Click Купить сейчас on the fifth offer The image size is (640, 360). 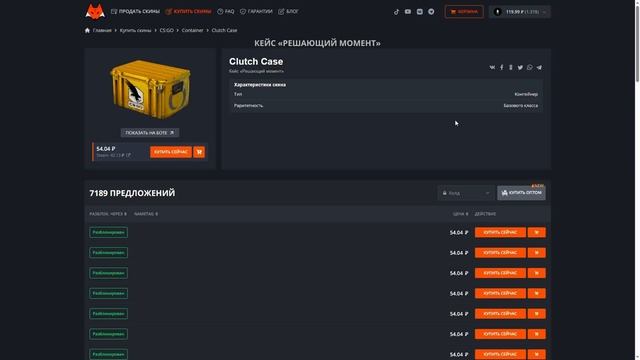coord(500,313)
